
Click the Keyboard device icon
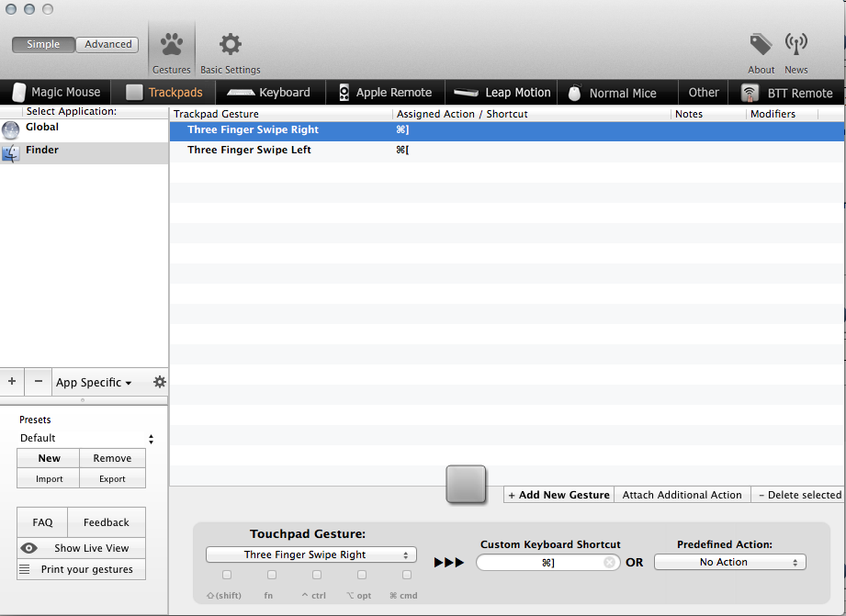coord(241,93)
